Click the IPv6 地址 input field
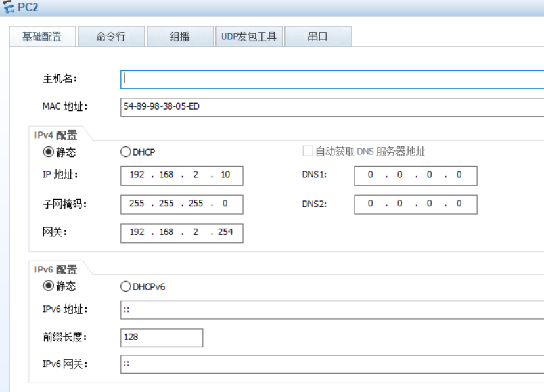This screenshot has height=392, width=544. [332, 310]
